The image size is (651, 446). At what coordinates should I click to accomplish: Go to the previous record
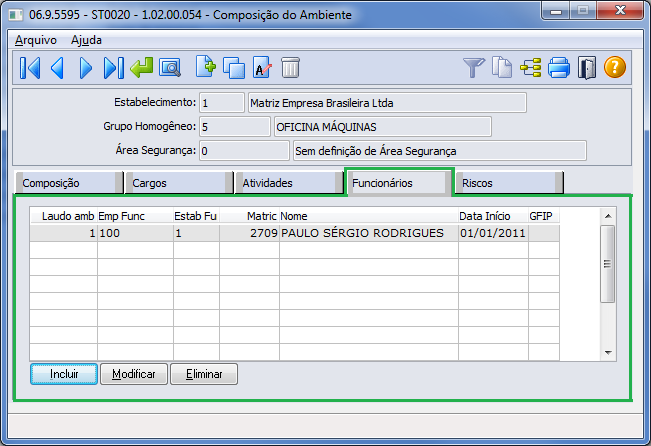point(58,68)
